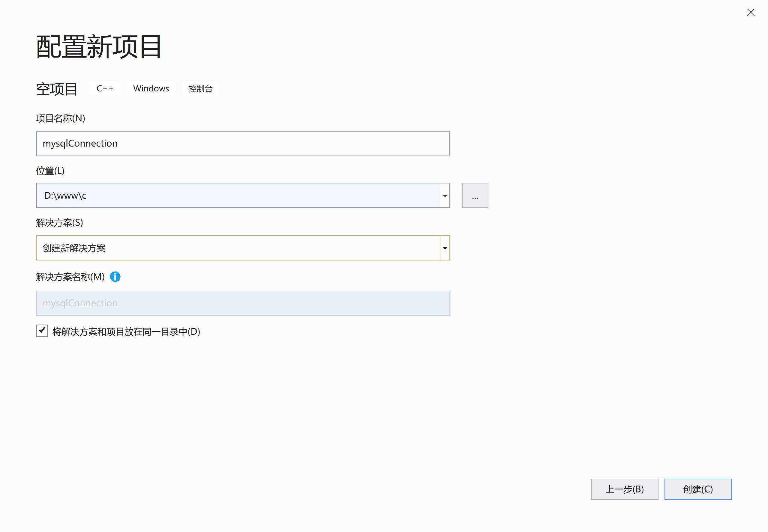Expand the 解决方案 dropdown arrow

[x=445, y=248]
